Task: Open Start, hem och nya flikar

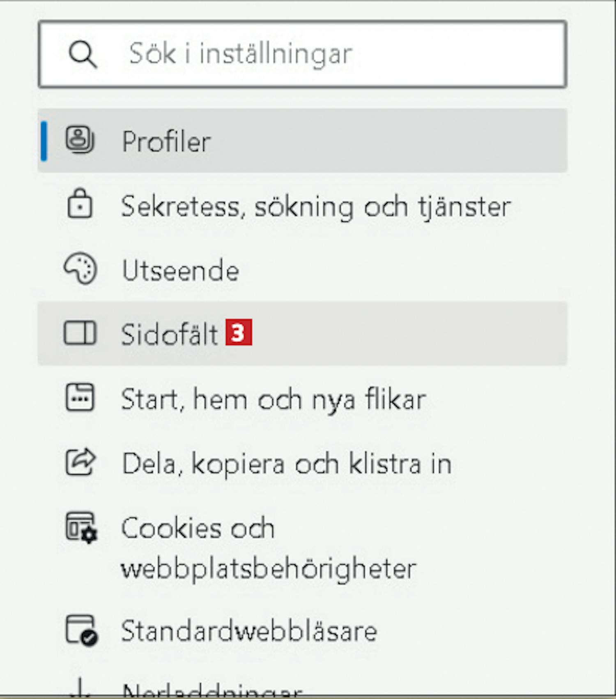Action: click(x=274, y=399)
